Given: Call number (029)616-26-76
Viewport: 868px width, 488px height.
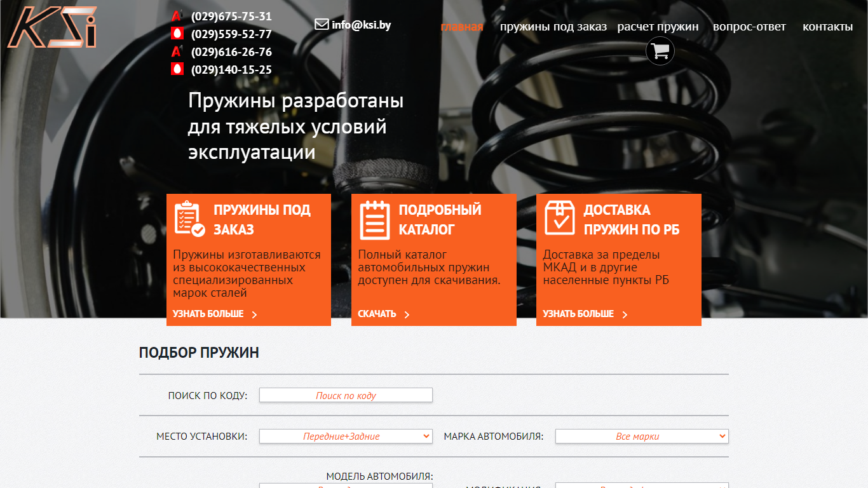Looking at the screenshot, I should click(231, 52).
